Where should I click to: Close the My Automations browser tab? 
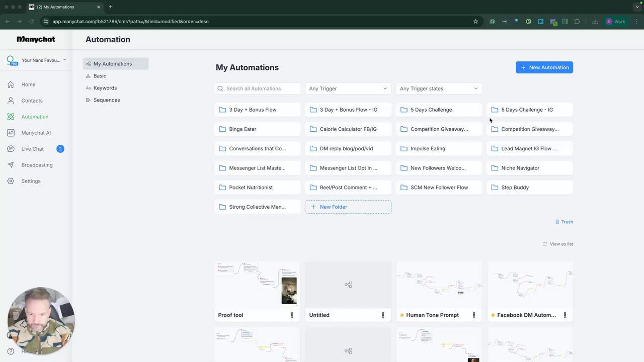(99, 7)
